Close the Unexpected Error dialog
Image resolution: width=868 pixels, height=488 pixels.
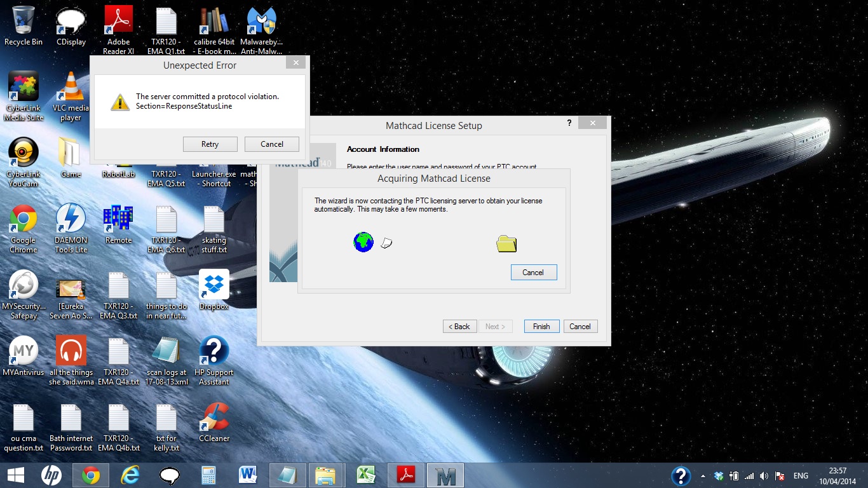295,62
